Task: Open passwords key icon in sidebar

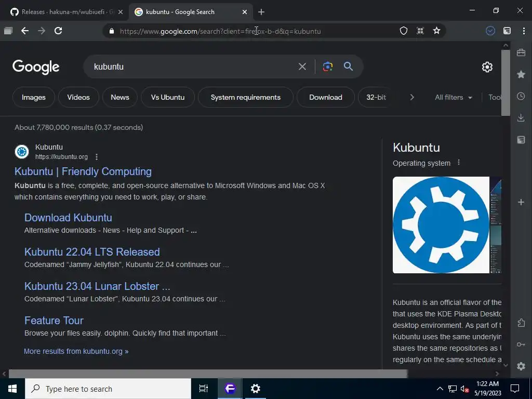Action: (521, 344)
